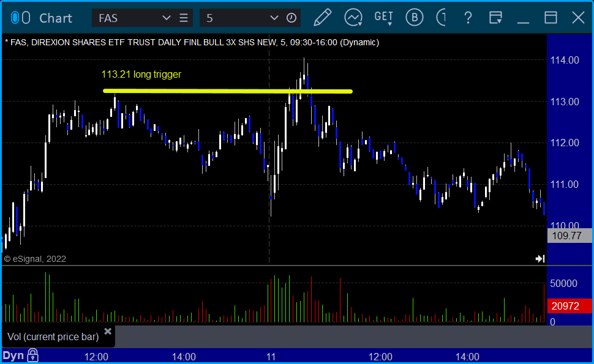Close the chart window
Screen dimensions: 594x364
click(x=578, y=17)
